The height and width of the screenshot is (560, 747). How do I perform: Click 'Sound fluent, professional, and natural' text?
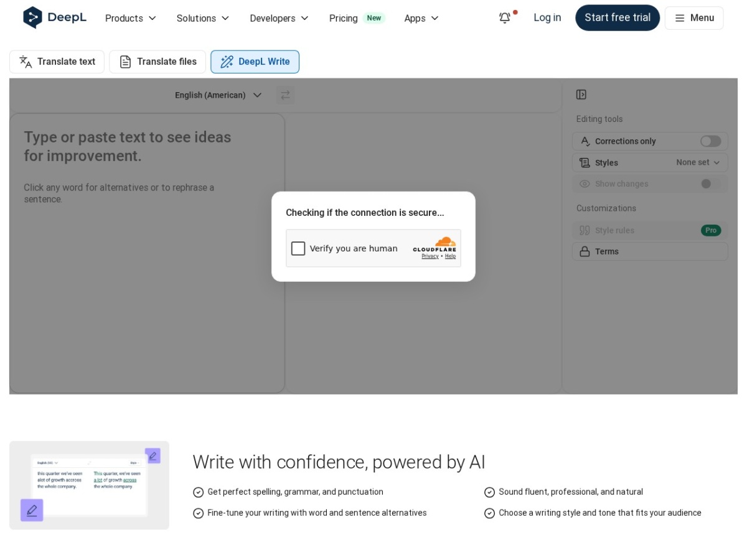[x=571, y=492]
